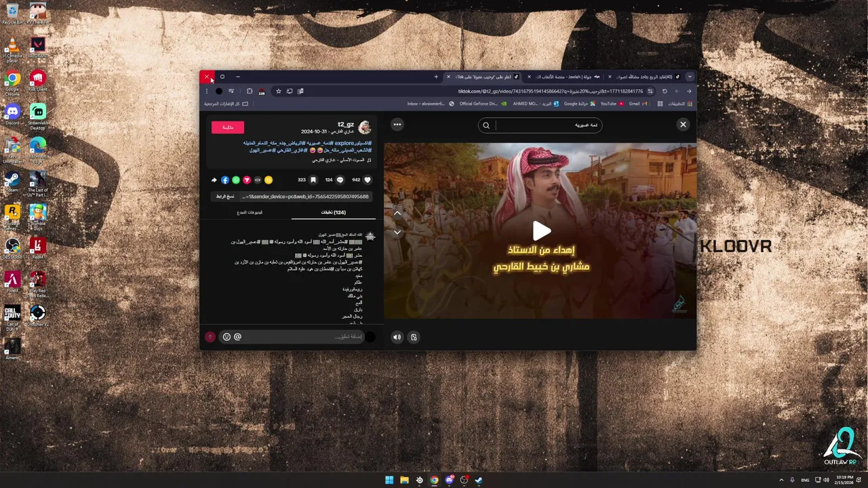Viewport: 868px width, 488px height.
Task: Bookmark this page with star icon
Action: click(x=278, y=91)
